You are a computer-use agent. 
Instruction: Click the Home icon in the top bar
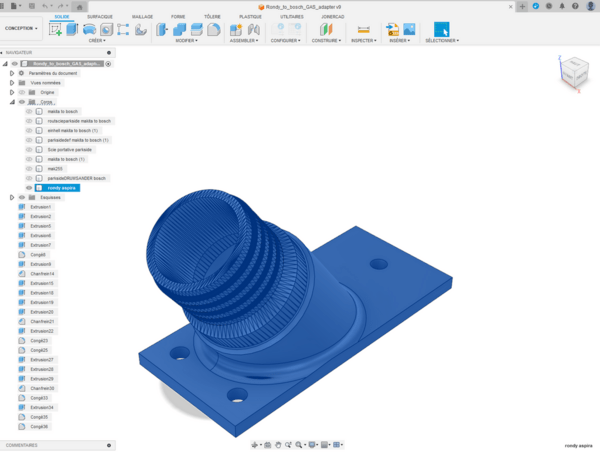[x=80, y=7]
